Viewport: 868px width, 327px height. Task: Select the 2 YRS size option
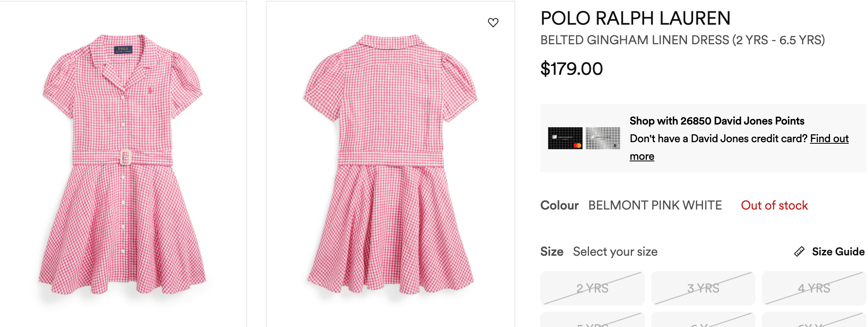592,288
